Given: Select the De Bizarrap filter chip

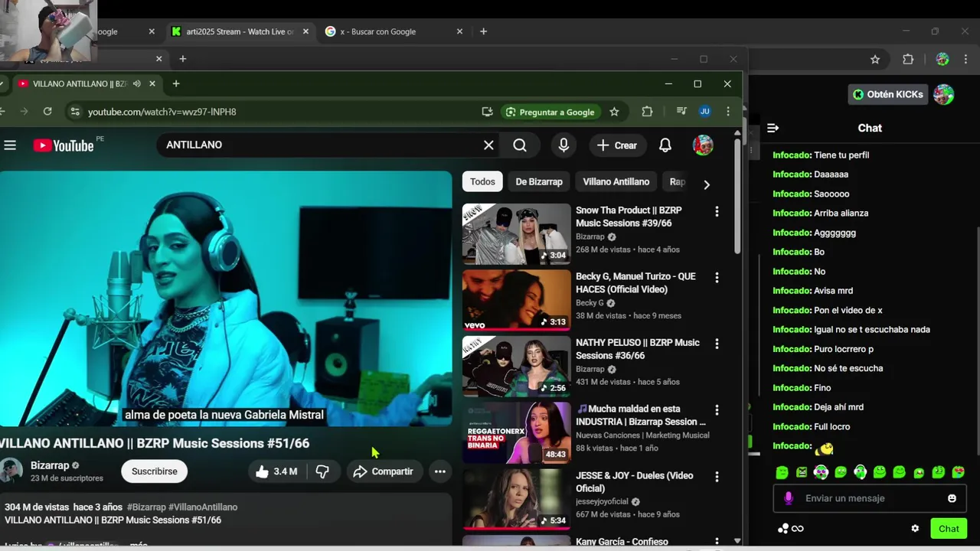Looking at the screenshot, I should click(x=539, y=181).
